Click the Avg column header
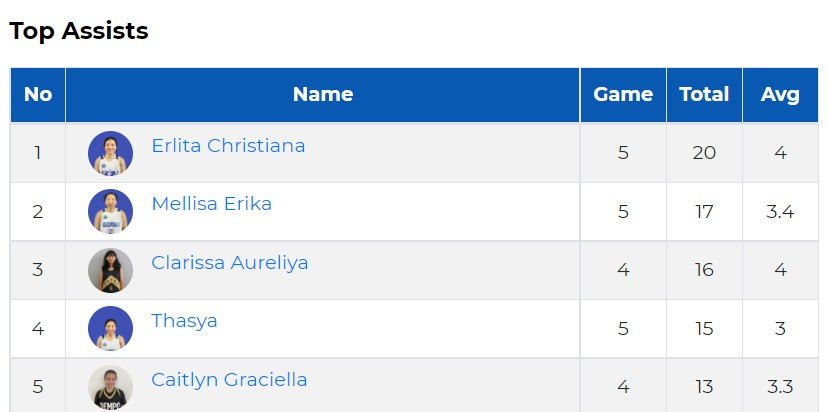This screenshot has width=828, height=412. coord(780,95)
